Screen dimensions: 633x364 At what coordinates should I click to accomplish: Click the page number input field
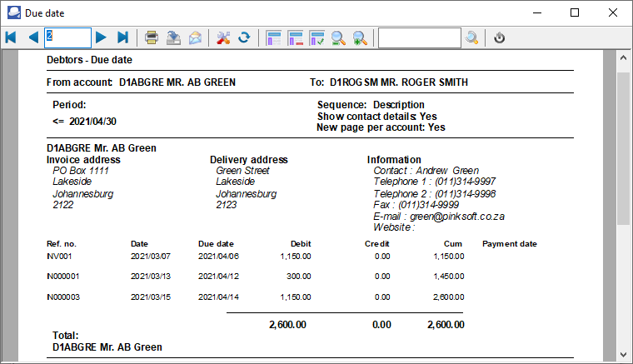point(67,37)
